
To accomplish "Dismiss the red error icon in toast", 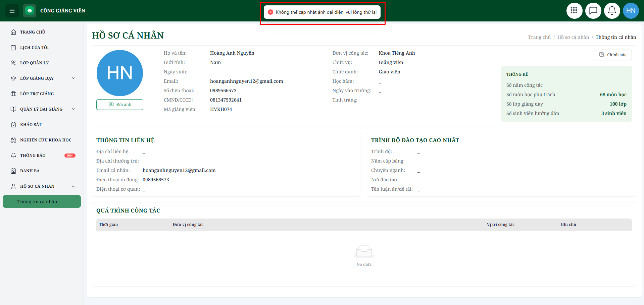I will [270, 12].
